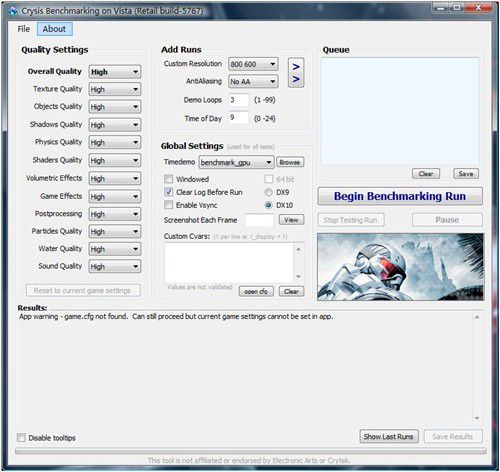Expand the Objects Quality dropdown
This screenshot has height=472, width=500.
click(x=115, y=107)
